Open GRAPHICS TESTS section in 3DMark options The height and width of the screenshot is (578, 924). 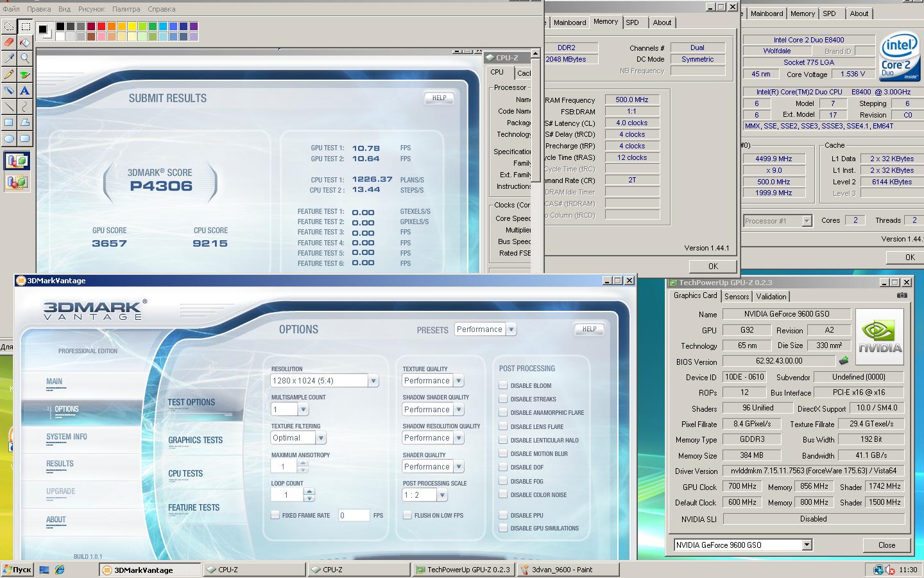pos(196,440)
